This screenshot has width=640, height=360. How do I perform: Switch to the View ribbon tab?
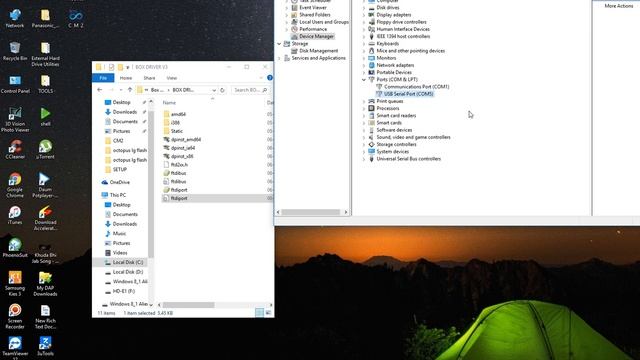pyautogui.click(x=171, y=78)
